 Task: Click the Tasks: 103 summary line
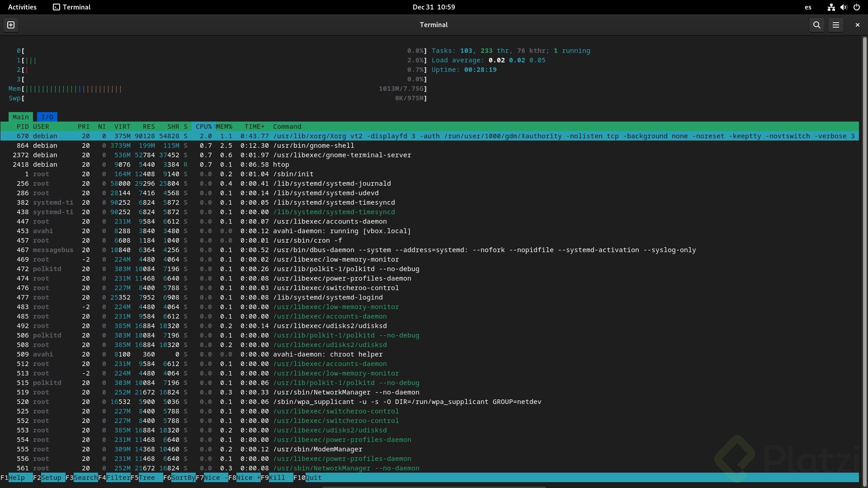coord(511,51)
